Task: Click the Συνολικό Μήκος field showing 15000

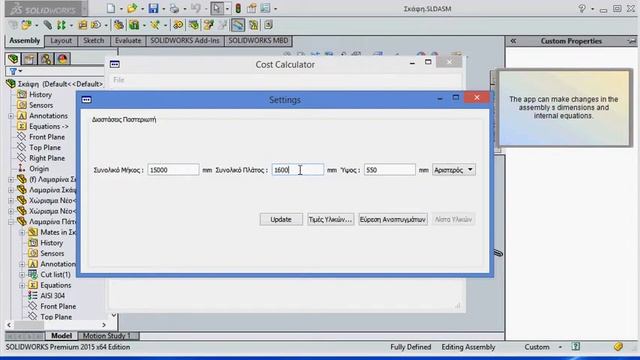Action: coord(173,170)
